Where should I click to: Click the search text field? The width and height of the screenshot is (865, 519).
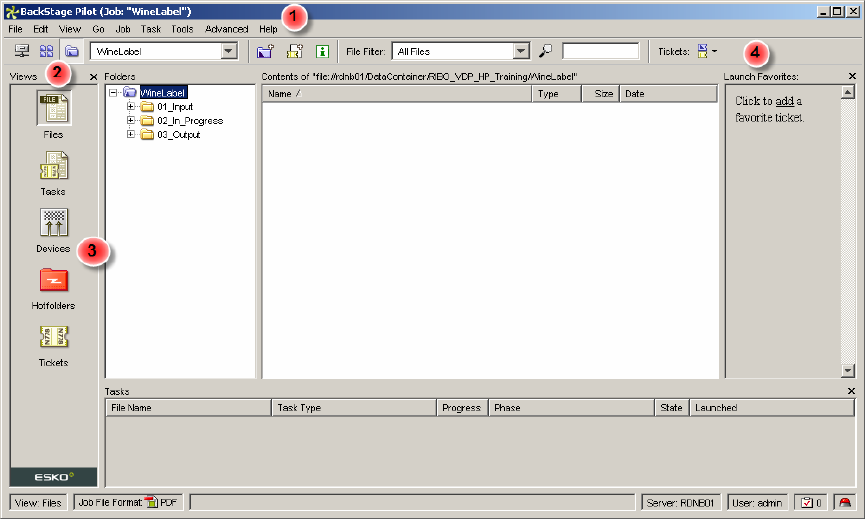click(600, 51)
